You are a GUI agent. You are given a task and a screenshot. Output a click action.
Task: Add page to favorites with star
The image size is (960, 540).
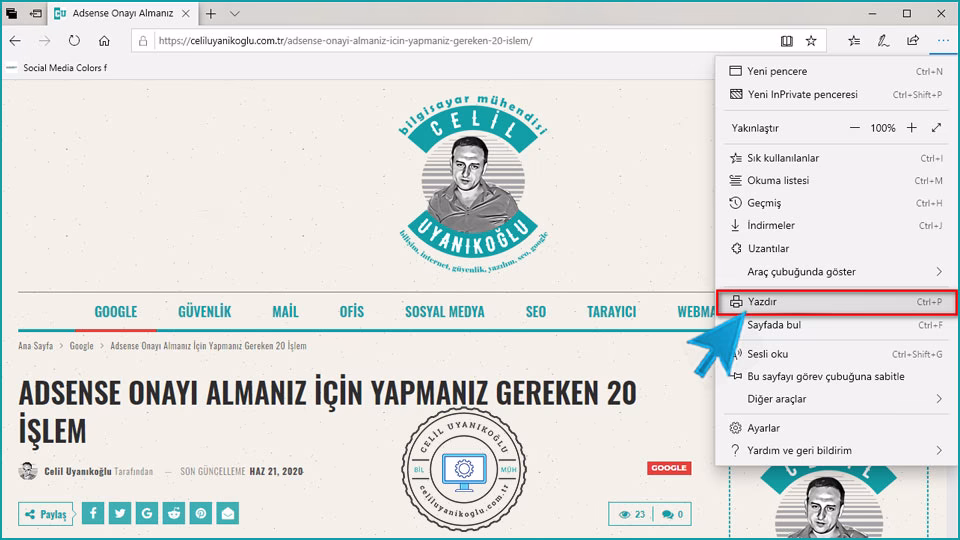(x=811, y=41)
